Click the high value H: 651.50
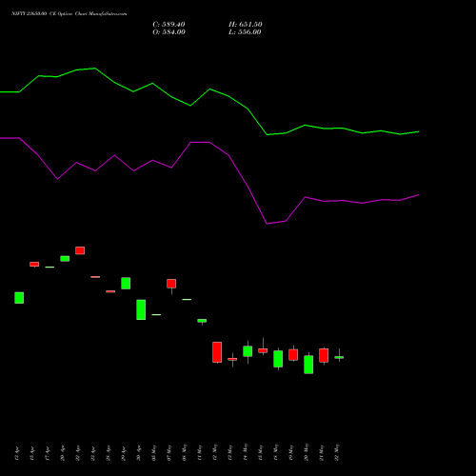476x476 pixels. coord(246,25)
